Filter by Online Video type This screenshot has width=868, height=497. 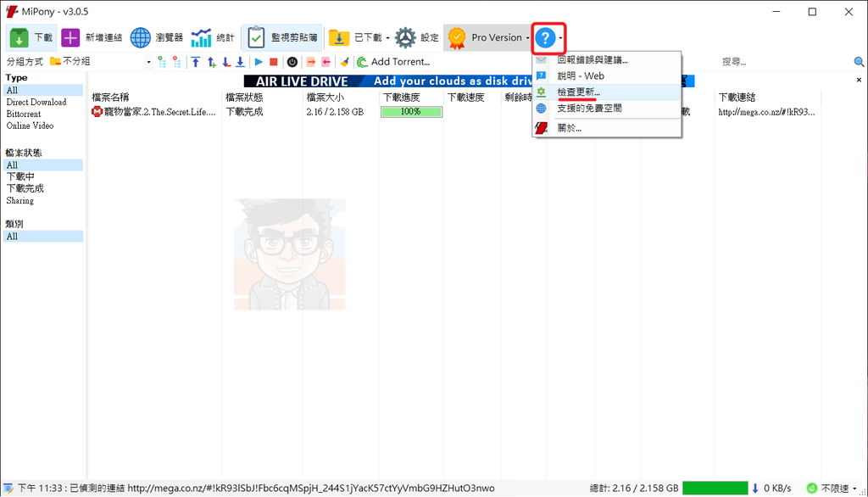30,126
